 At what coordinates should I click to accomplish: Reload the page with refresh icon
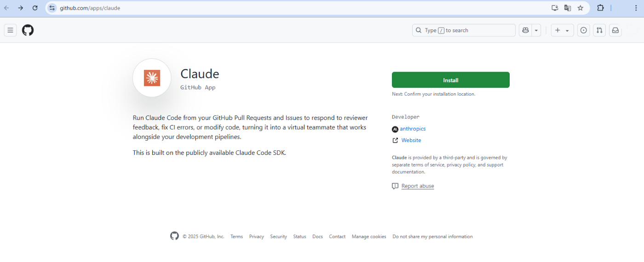click(x=35, y=8)
